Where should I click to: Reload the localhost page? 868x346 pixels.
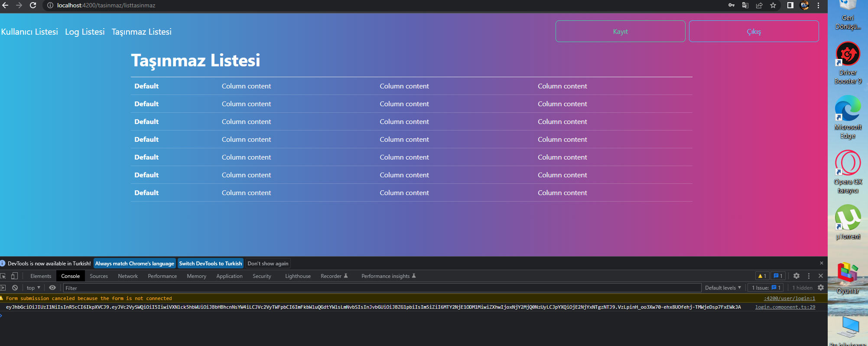33,5
